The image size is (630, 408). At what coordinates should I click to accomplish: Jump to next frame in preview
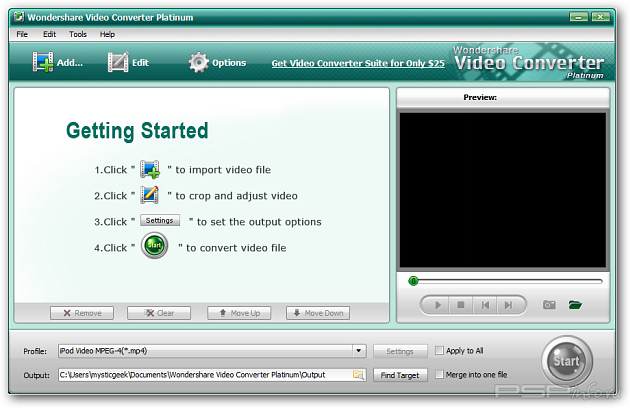(509, 304)
